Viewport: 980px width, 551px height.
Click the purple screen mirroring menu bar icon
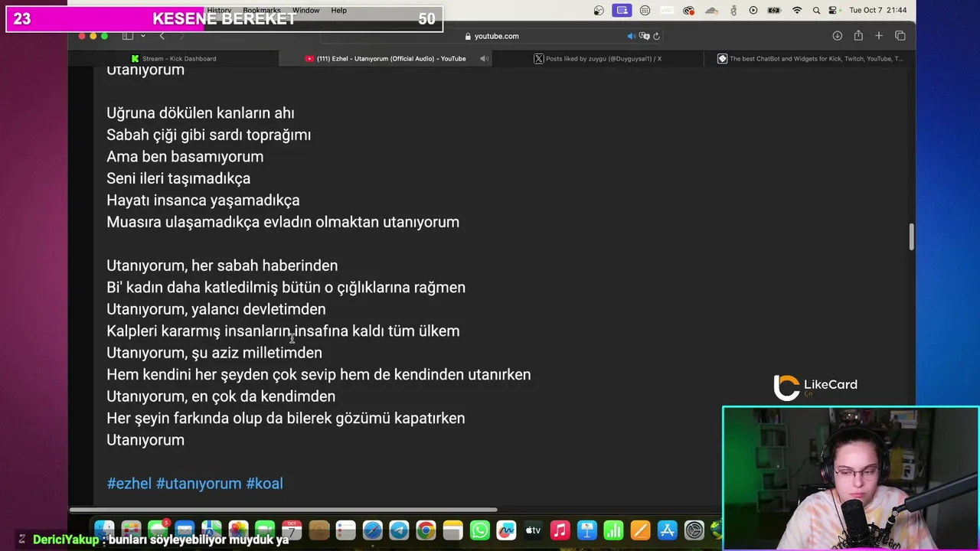point(622,10)
